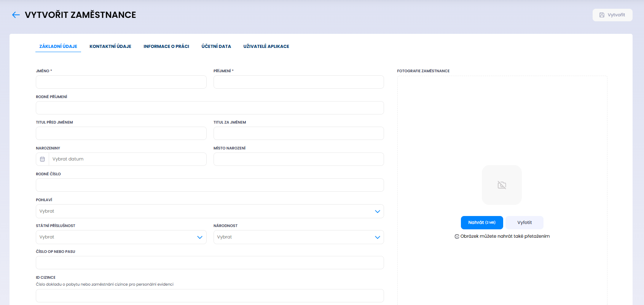Image resolution: width=644 pixels, height=305 pixels.
Task: Click the Místo narození field
Action: click(299, 159)
